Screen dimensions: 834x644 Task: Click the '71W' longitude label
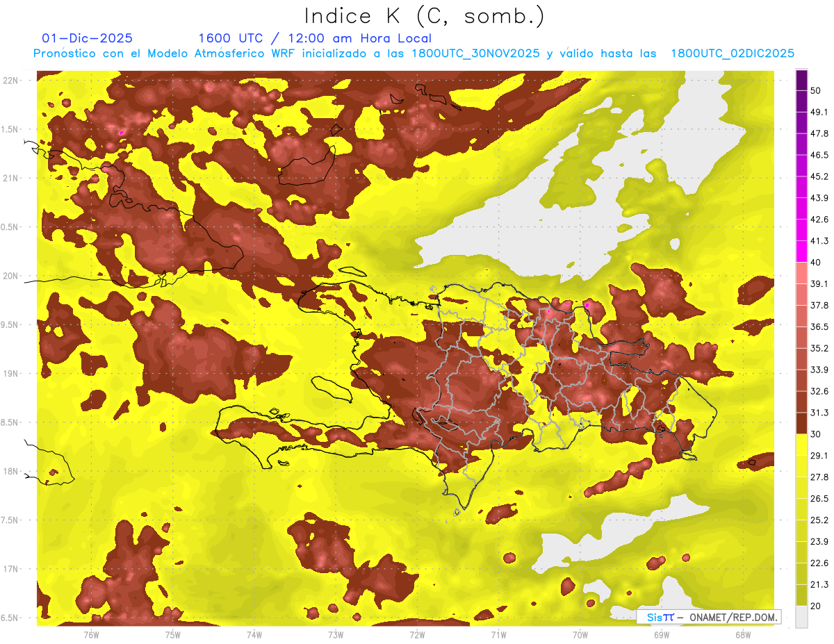(498, 634)
